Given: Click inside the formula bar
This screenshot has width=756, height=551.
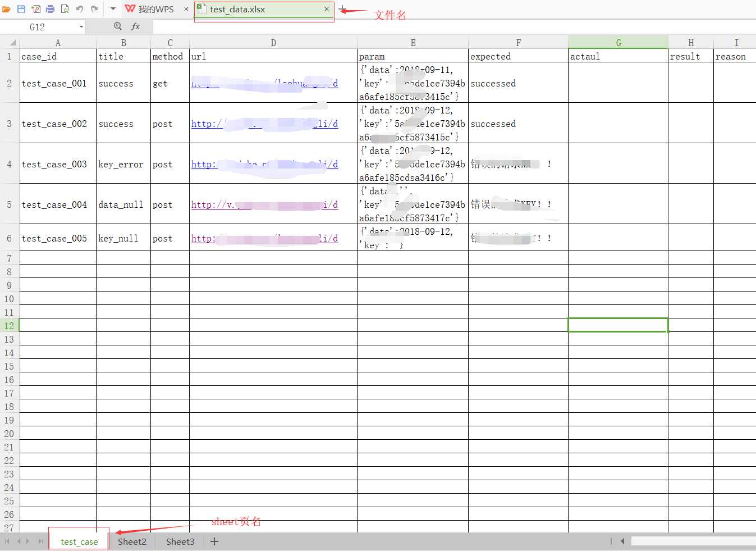Looking at the screenshot, I should (453, 27).
